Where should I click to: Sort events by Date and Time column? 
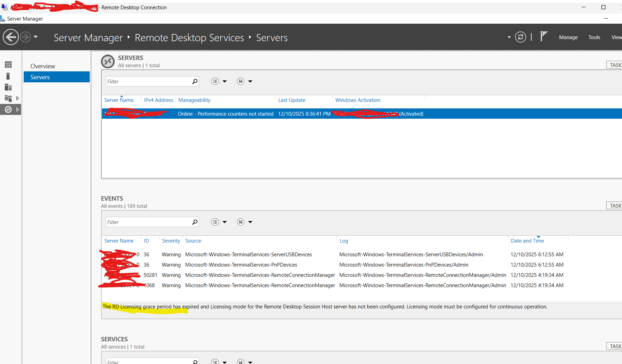[x=527, y=241]
